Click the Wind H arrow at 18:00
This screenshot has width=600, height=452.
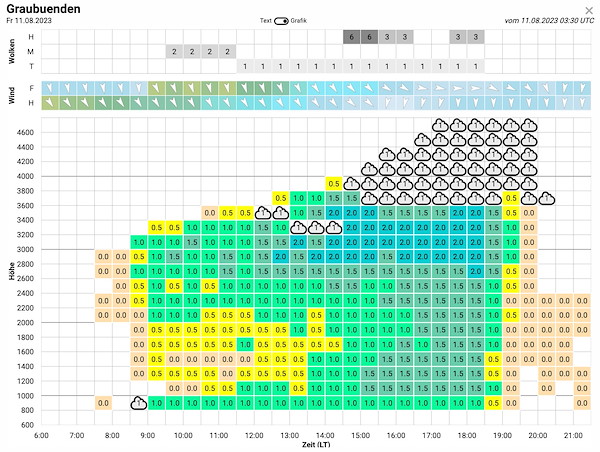click(x=476, y=103)
